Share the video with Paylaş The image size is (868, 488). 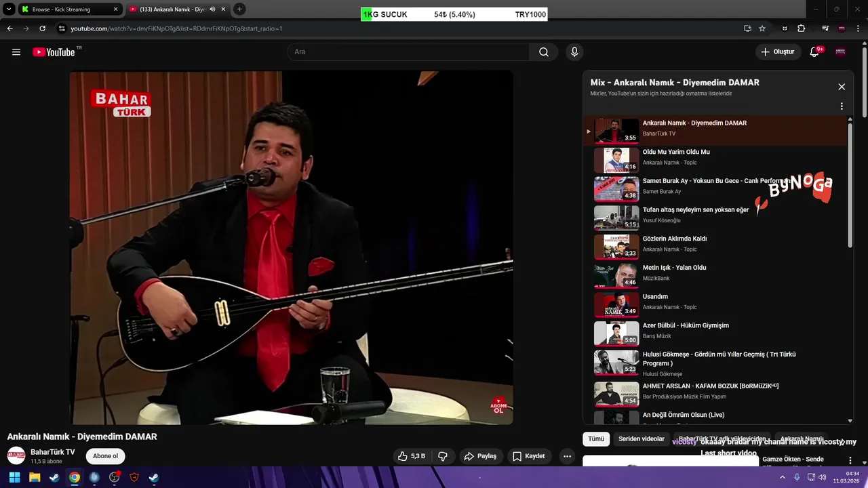481,456
